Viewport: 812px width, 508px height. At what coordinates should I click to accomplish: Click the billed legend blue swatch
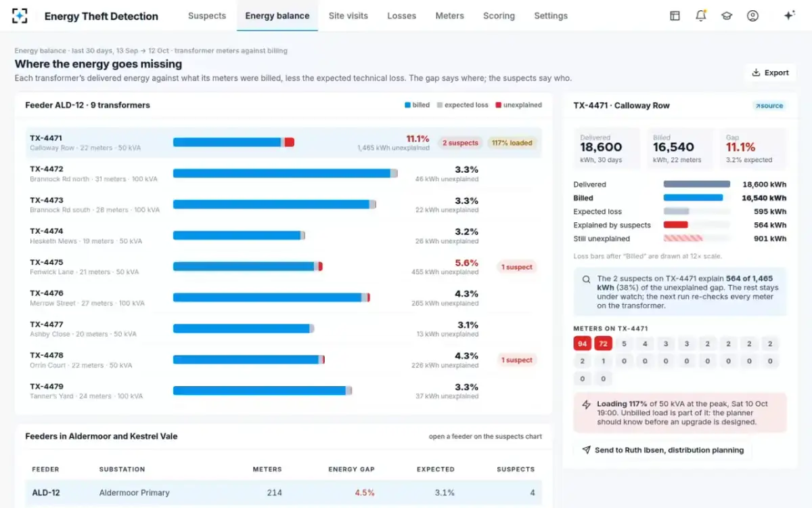click(x=407, y=106)
